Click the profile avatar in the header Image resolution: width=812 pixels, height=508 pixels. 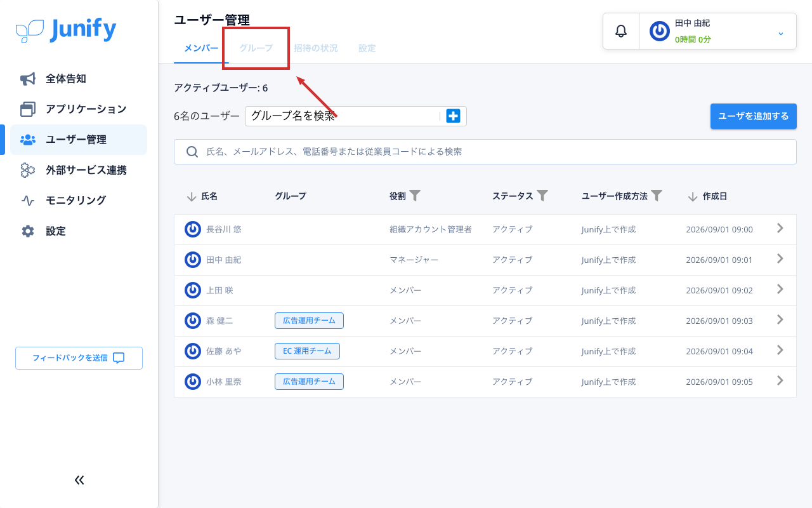pyautogui.click(x=660, y=31)
